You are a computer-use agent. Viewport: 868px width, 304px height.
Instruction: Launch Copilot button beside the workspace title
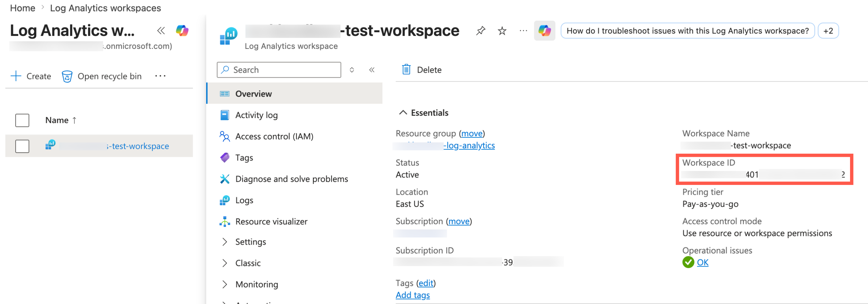click(x=545, y=31)
